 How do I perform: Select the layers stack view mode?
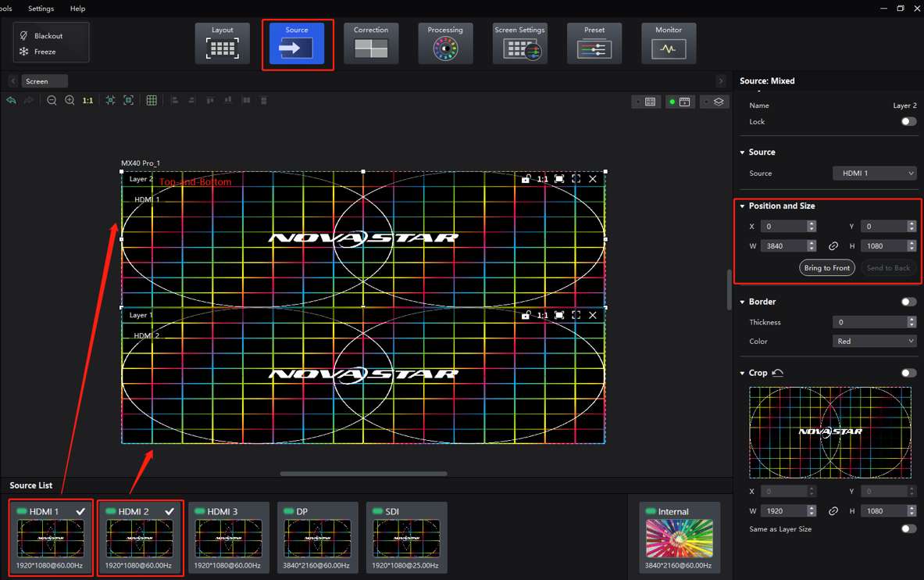714,102
